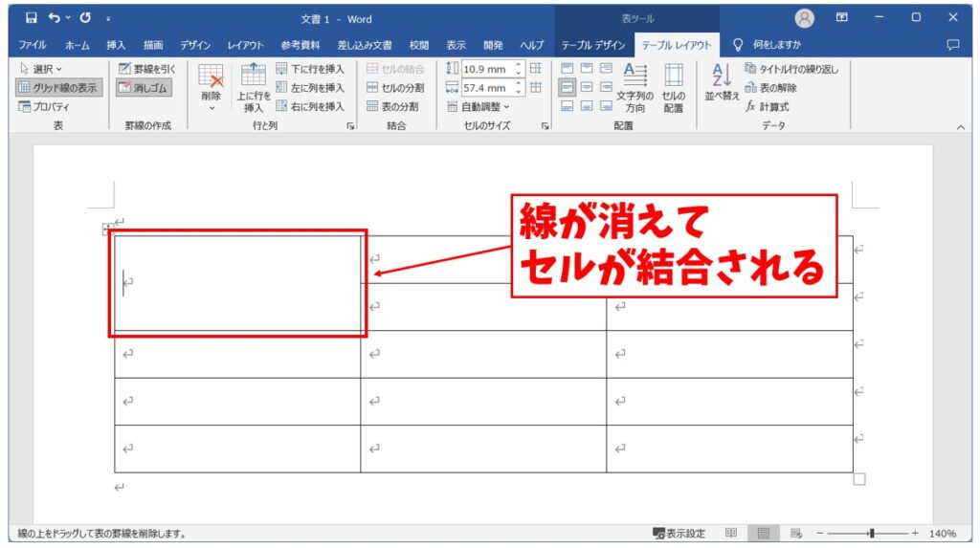Enable the 罫線を引く draw tool
The height and width of the screenshot is (548, 980).
[146, 69]
